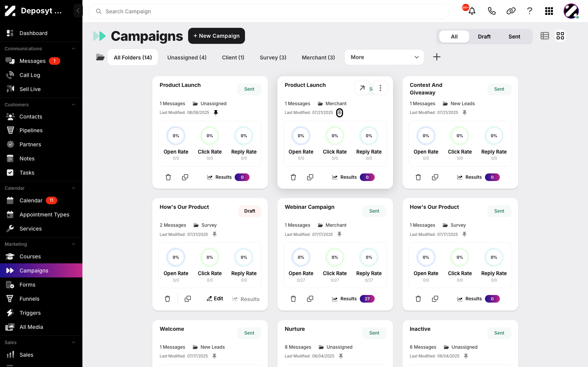Duplicate the Contest And Giveaway campaign
The image size is (588, 367).
point(435,177)
